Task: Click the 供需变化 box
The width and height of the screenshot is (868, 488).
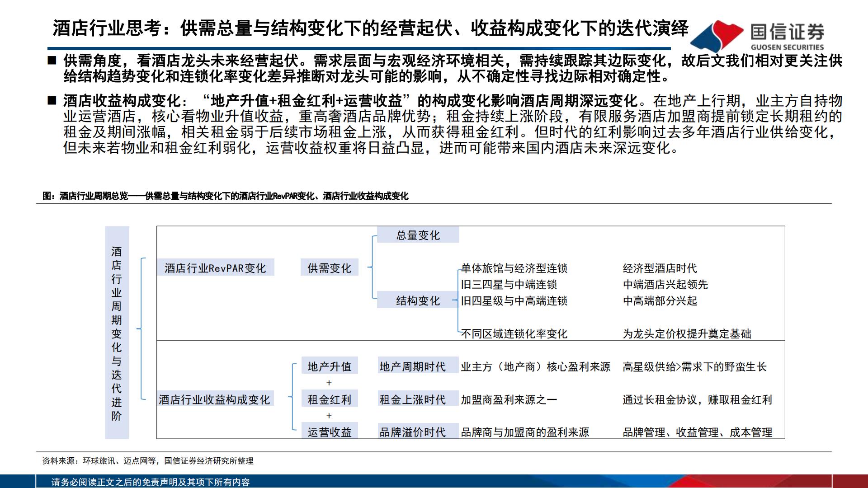Action: point(330,267)
